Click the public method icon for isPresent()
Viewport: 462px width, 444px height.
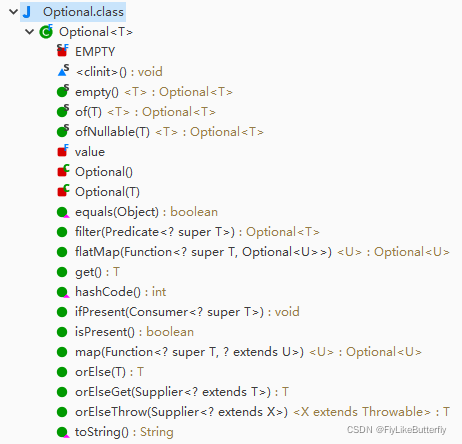pyautogui.click(x=62, y=332)
